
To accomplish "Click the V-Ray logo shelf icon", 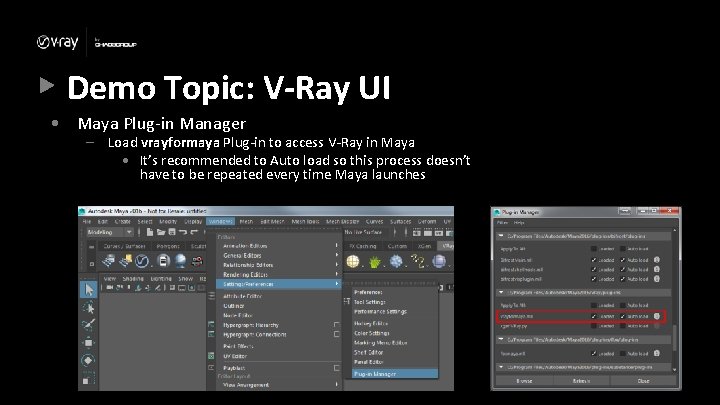I will 142,261.
